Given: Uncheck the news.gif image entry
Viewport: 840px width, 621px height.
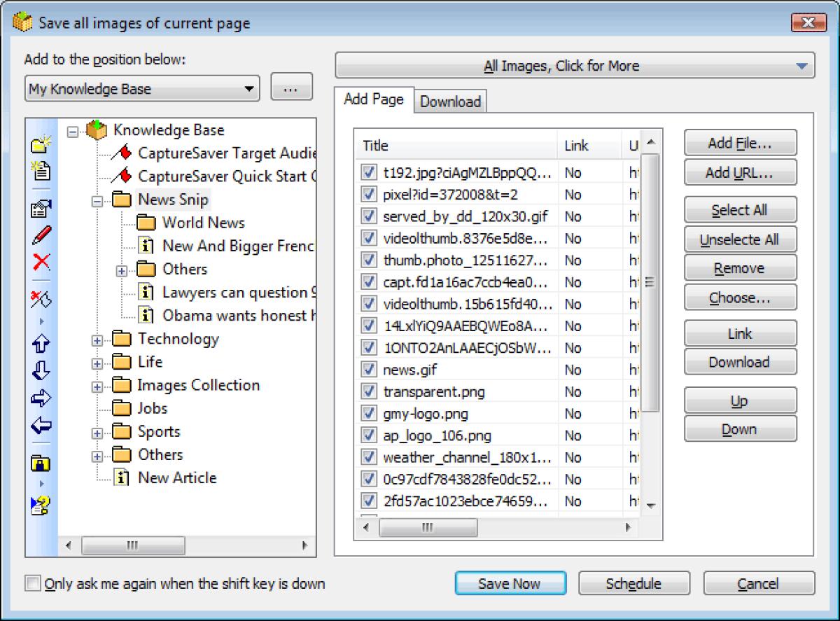Looking at the screenshot, I should 368,370.
